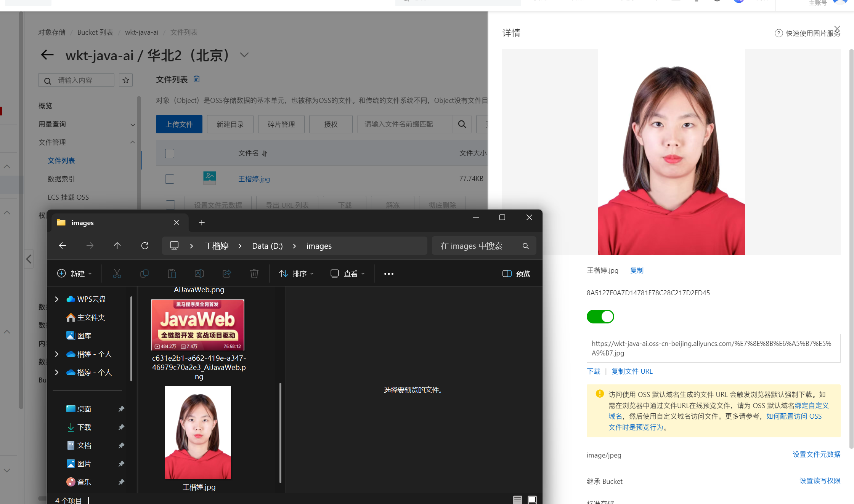
Task: Click the large back arrow beside wkt-java-ai title
Action: (47, 55)
